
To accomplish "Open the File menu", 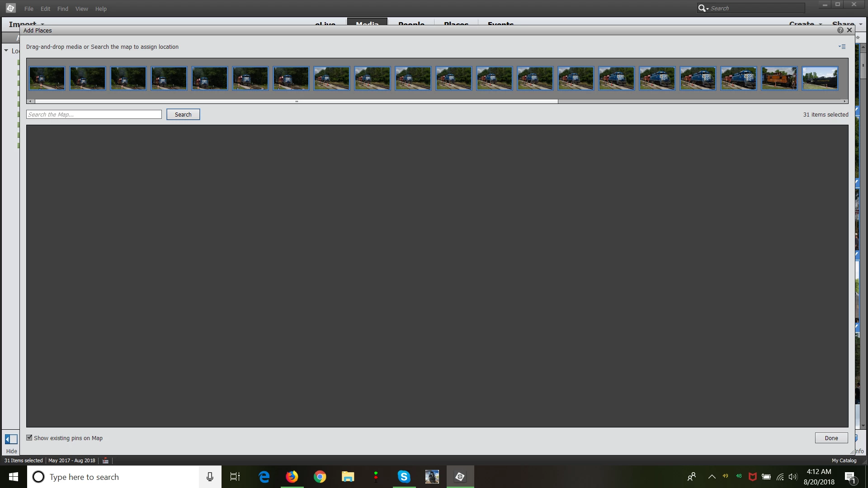I will (28, 9).
